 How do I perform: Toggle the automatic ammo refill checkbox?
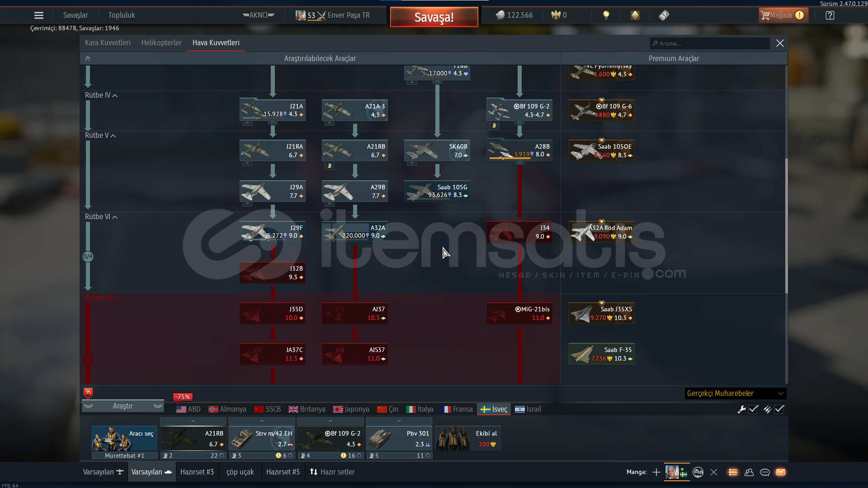tap(779, 409)
